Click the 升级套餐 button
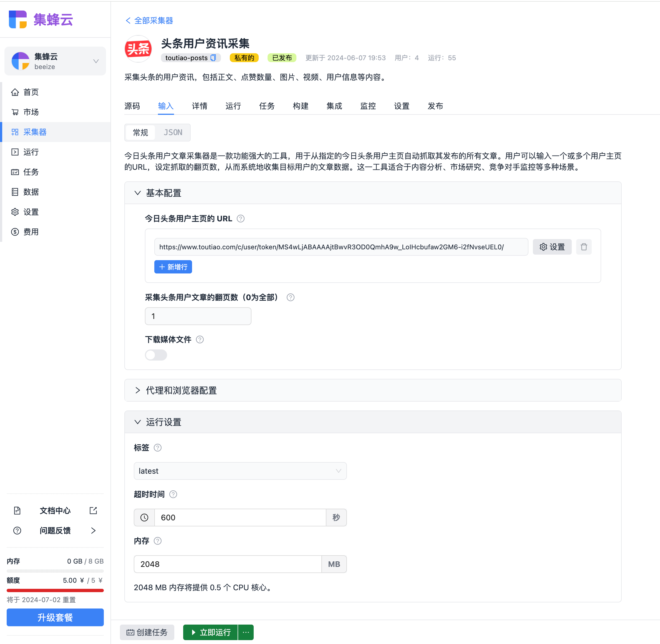Viewport: 660px width, 644px height. [x=55, y=617]
